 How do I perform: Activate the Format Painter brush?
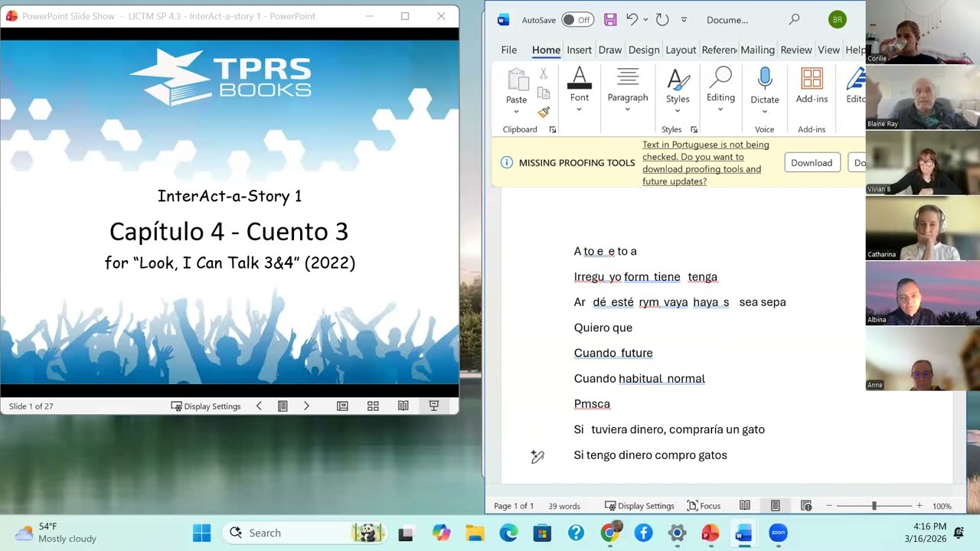(x=544, y=112)
